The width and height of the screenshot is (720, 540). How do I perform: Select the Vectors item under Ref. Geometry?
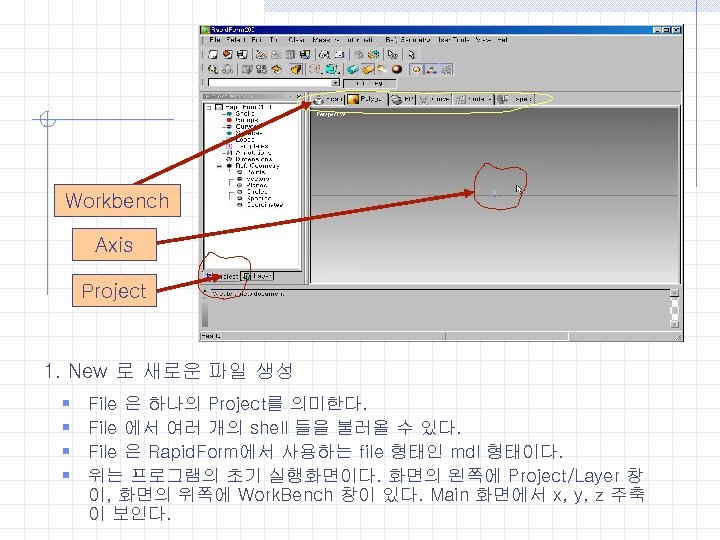258,179
